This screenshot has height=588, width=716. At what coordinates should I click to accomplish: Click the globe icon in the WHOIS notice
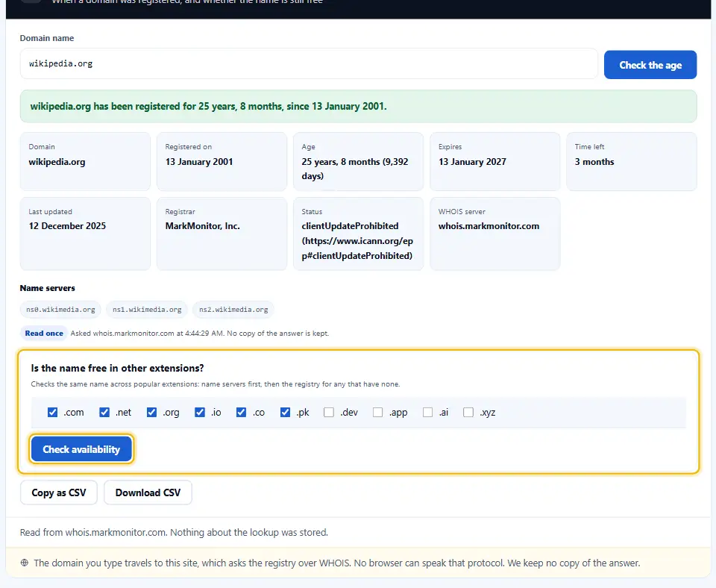tap(25, 563)
